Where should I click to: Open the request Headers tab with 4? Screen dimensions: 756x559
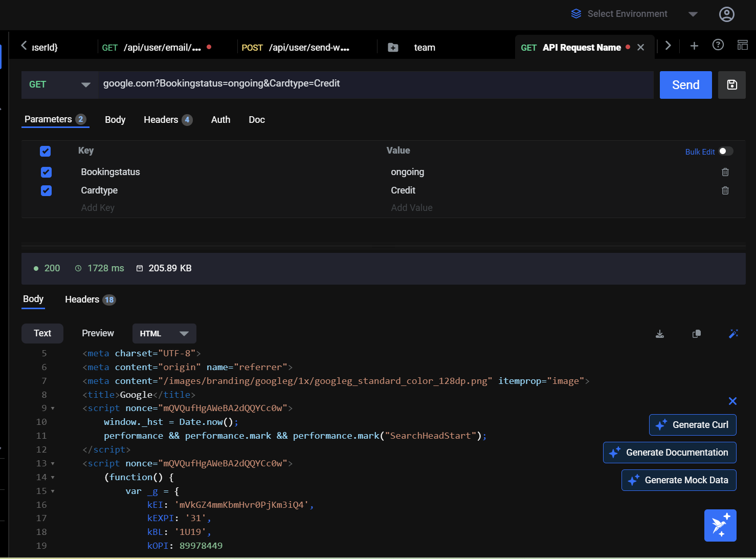pyautogui.click(x=168, y=120)
